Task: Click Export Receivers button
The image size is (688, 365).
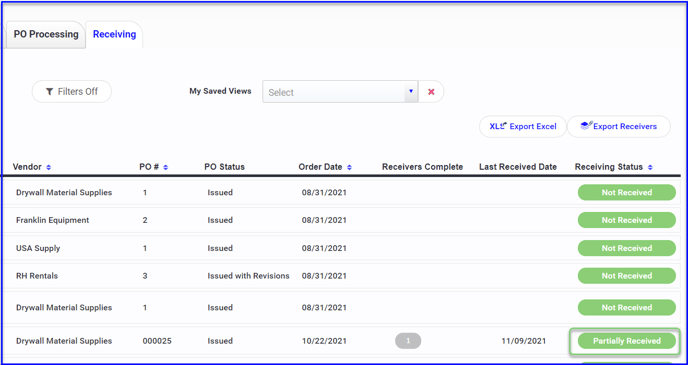Action: 619,126
